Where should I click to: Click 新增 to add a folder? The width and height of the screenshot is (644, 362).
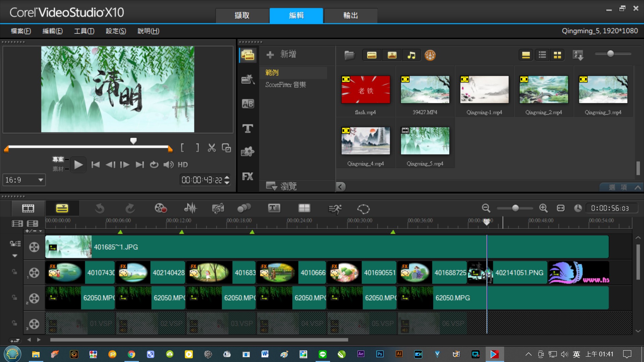[x=281, y=54]
